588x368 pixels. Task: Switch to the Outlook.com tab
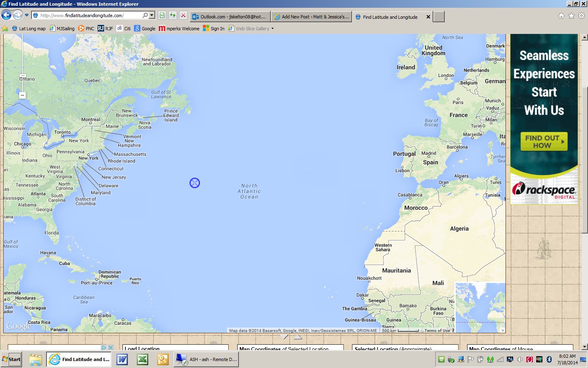(x=230, y=17)
